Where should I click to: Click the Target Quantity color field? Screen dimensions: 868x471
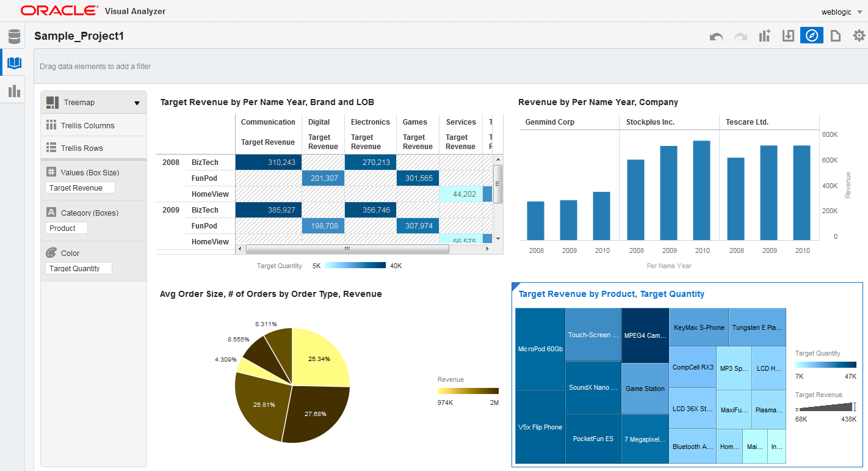tap(79, 268)
